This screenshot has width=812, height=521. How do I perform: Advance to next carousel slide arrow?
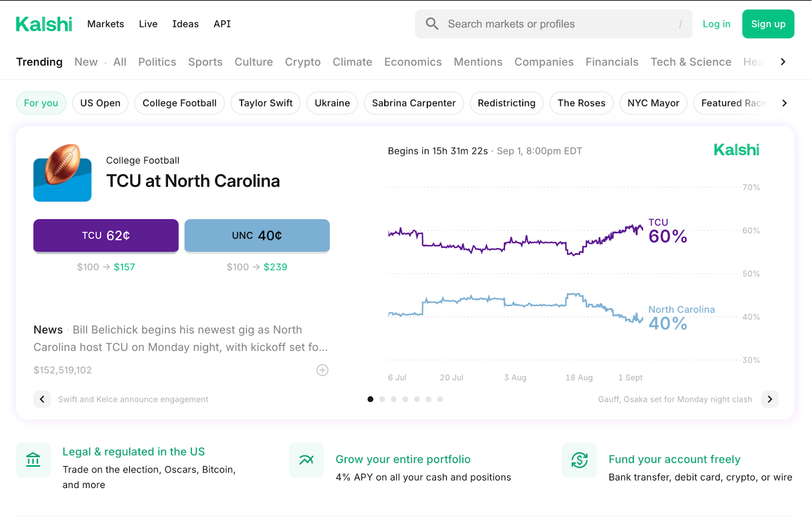pos(769,399)
